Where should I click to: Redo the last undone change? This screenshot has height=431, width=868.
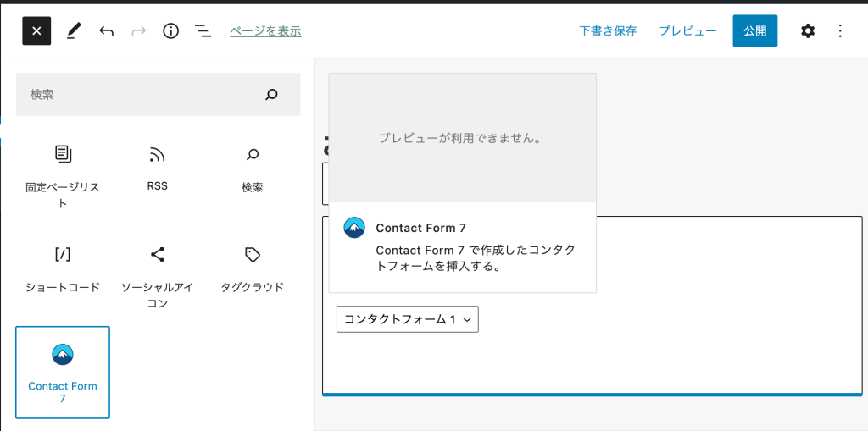click(138, 31)
